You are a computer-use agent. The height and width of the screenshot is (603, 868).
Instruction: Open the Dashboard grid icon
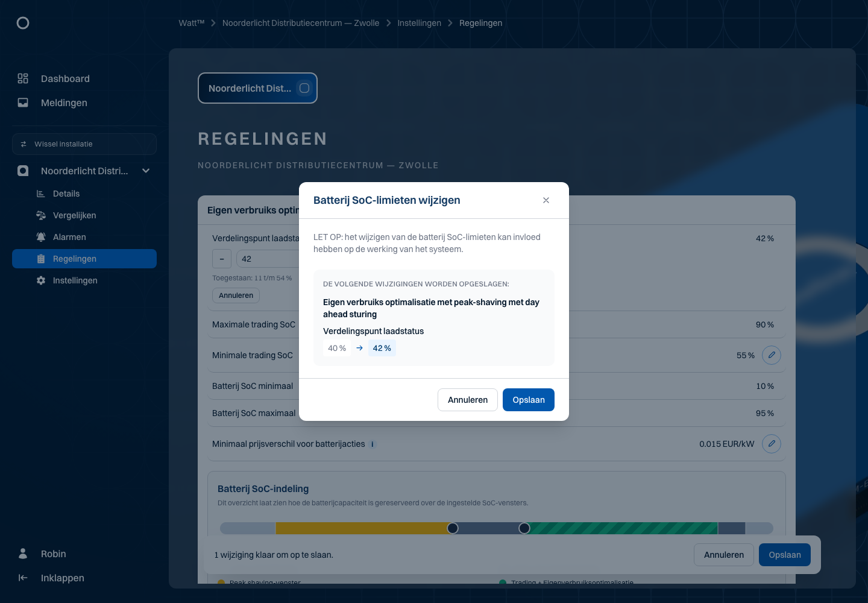point(23,78)
